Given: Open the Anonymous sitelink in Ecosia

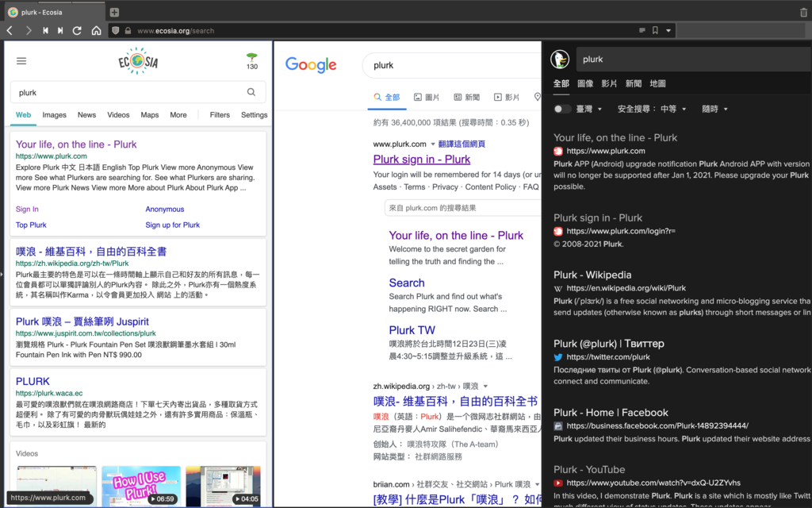Looking at the screenshot, I should pos(165,210).
